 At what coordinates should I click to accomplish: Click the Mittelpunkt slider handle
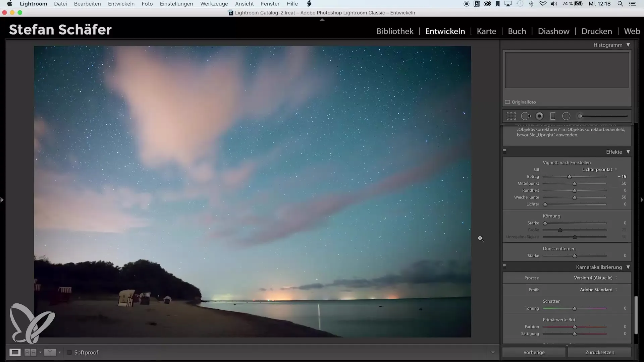pyautogui.click(x=575, y=184)
